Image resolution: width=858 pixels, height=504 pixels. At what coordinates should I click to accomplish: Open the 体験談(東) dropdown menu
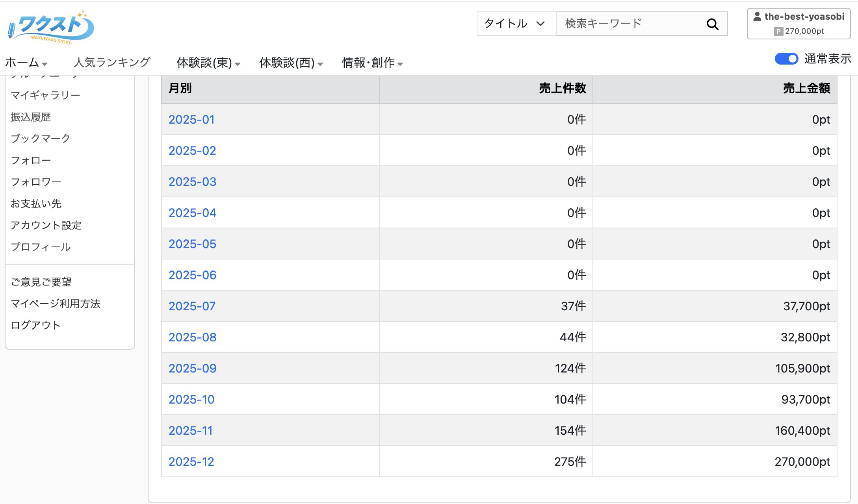coord(208,63)
